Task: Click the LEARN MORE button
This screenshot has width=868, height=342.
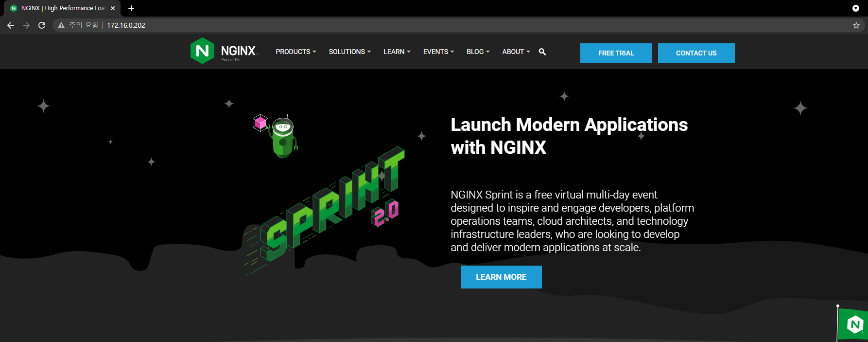Action: 501,277
